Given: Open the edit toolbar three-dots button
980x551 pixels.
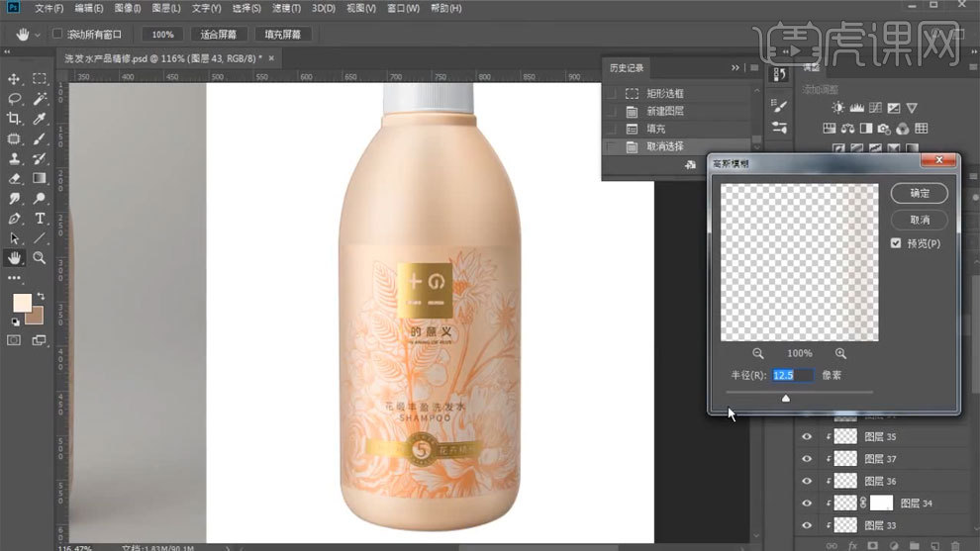Looking at the screenshot, I should [x=14, y=278].
